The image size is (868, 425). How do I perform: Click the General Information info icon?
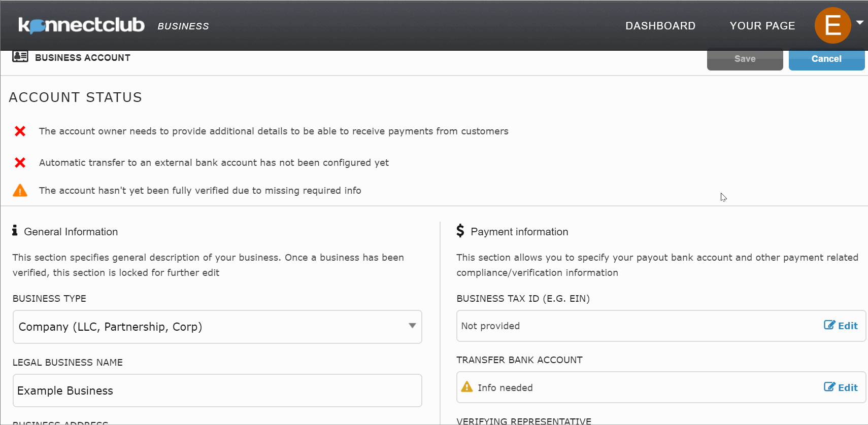[15, 231]
